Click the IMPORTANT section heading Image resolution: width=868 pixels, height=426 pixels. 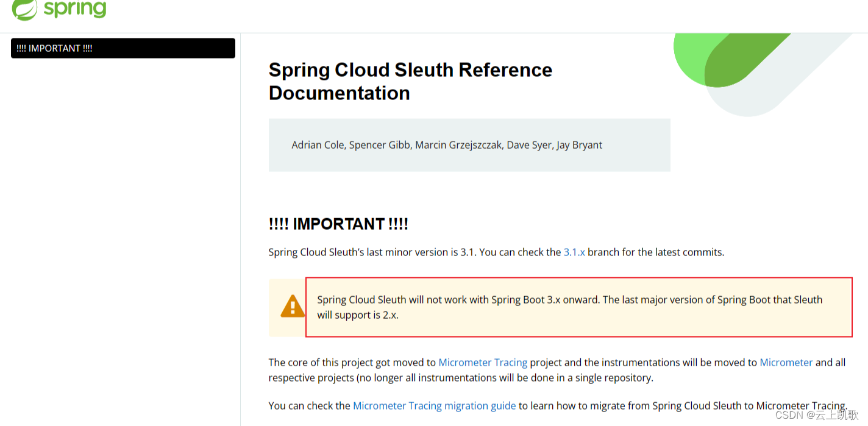coord(338,224)
